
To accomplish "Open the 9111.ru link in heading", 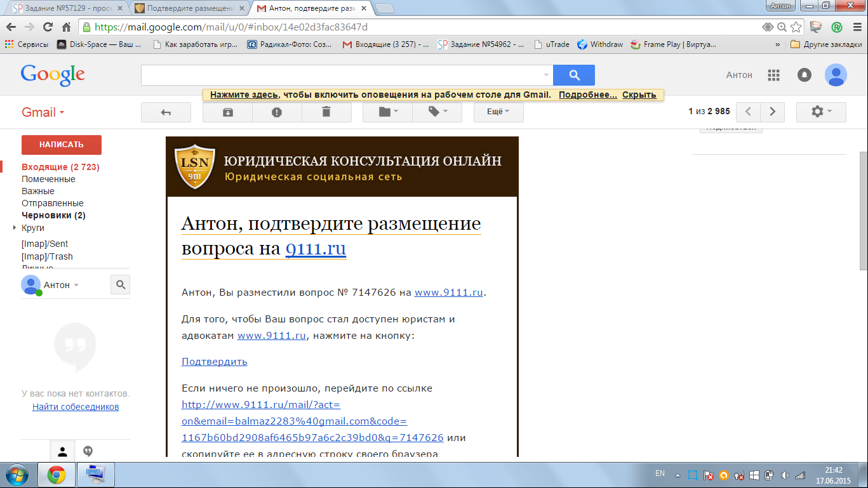I will [x=316, y=249].
